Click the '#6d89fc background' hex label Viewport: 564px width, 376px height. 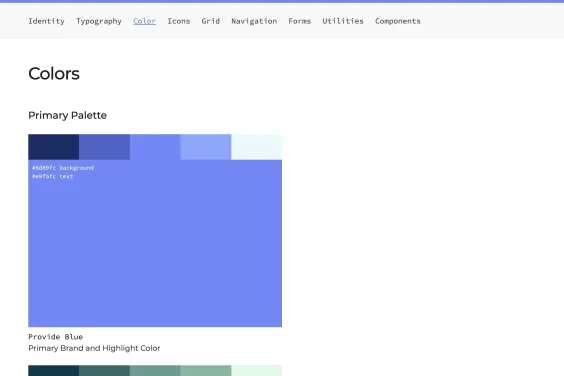[63, 168]
